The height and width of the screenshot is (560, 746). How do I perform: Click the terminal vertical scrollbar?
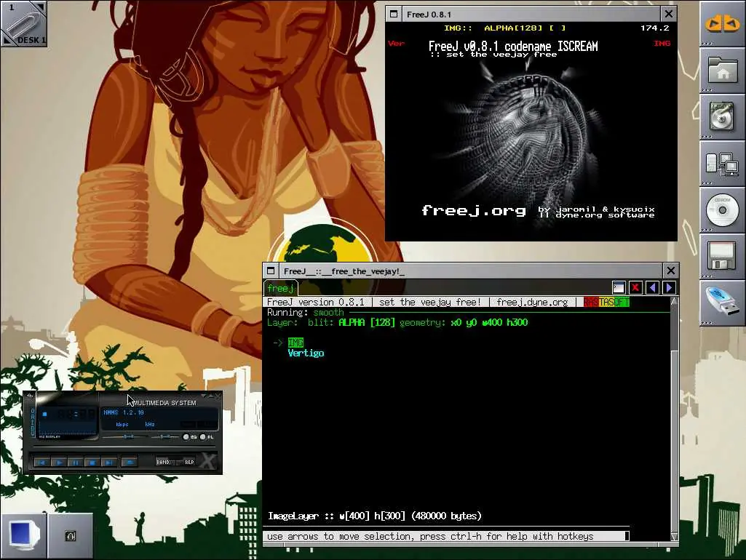pyautogui.click(x=674, y=418)
